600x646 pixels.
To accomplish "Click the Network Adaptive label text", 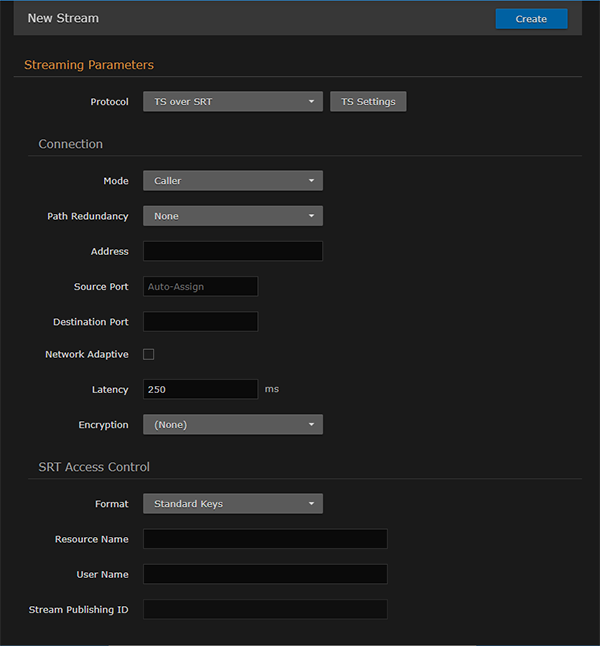I will click(87, 354).
